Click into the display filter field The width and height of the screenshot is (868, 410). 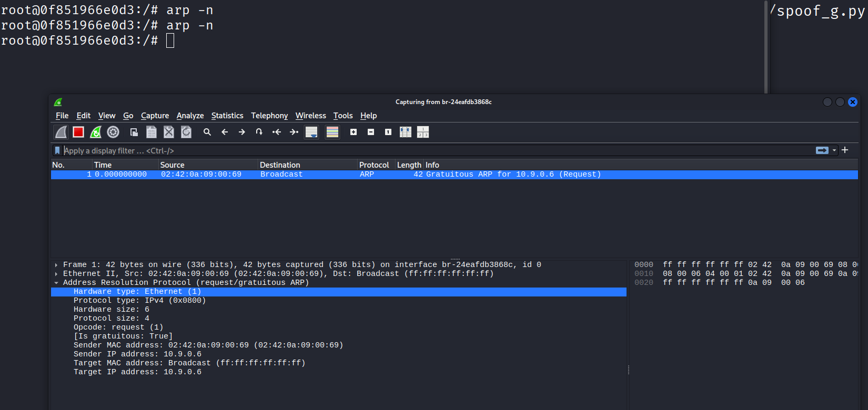tap(421, 151)
